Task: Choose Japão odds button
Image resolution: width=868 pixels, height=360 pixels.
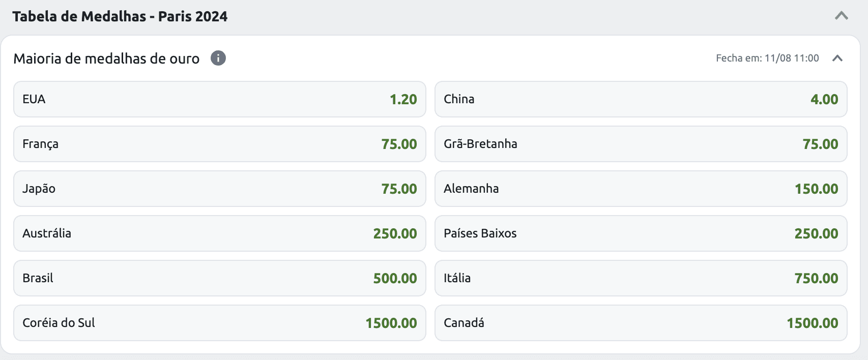Action: (x=219, y=189)
